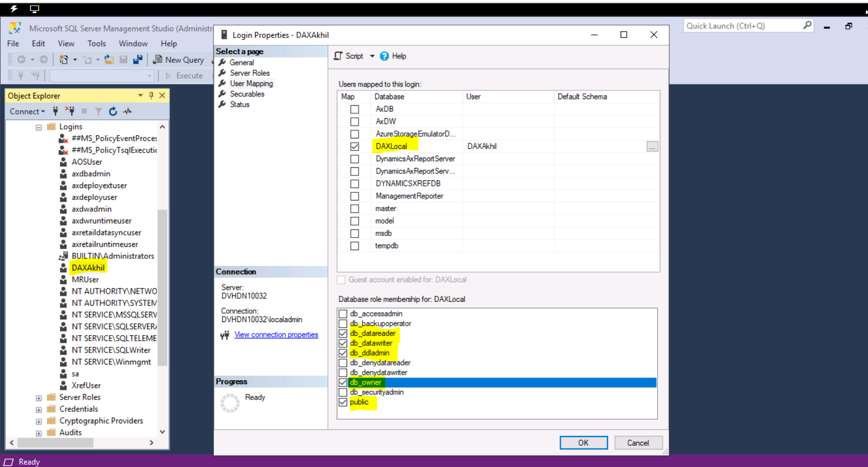Screen dimensions: 868x467
Task: Click the New Project toolbar icon
Action: tap(64, 59)
